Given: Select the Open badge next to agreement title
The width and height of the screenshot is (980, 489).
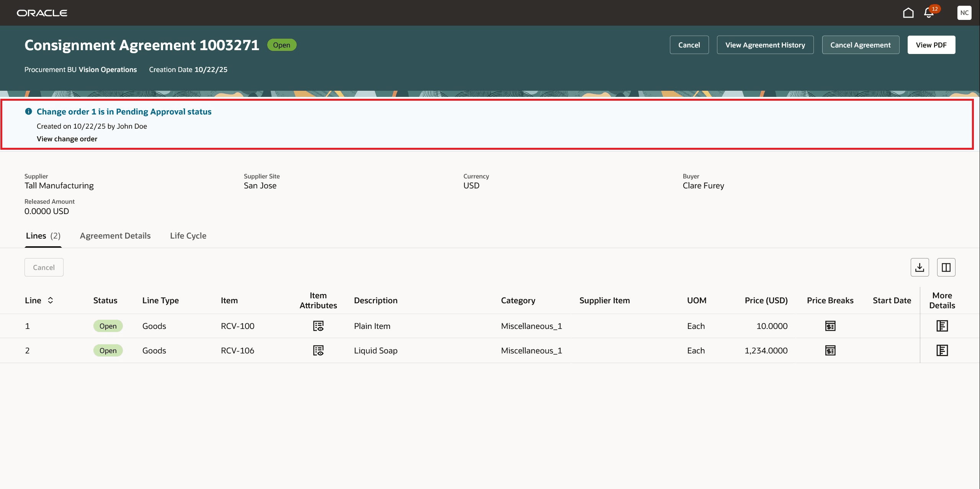Looking at the screenshot, I should click(x=282, y=45).
